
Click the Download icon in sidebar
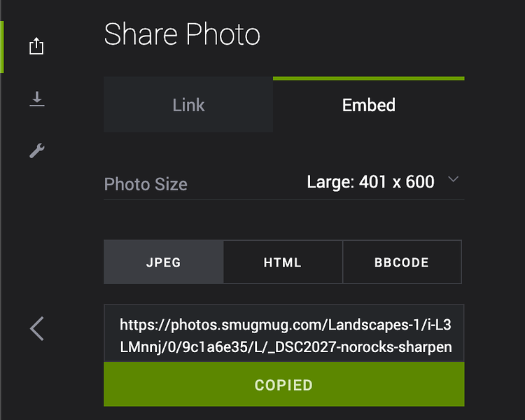point(37,99)
